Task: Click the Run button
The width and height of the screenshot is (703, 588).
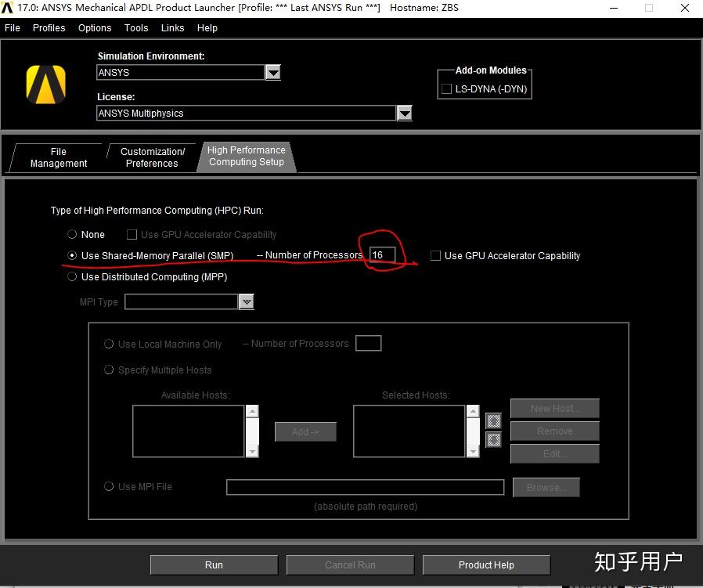Action: (214, 565)
